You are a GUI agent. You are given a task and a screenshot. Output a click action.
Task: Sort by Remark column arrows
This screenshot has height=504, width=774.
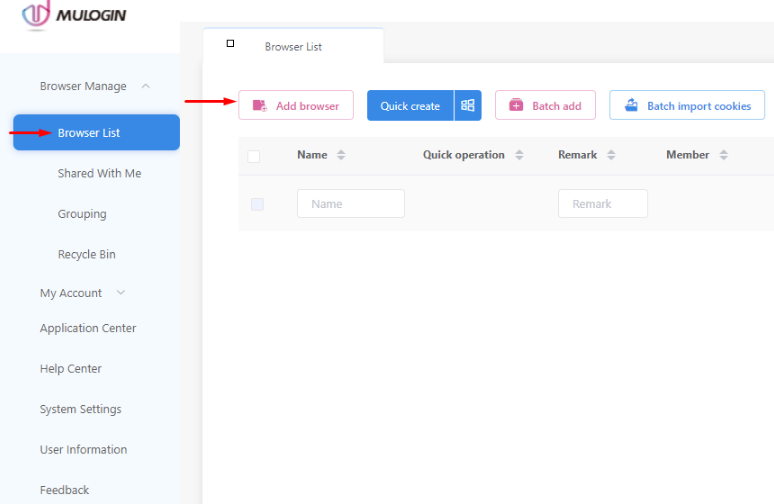pyautogui.click(x=611, y=155)
